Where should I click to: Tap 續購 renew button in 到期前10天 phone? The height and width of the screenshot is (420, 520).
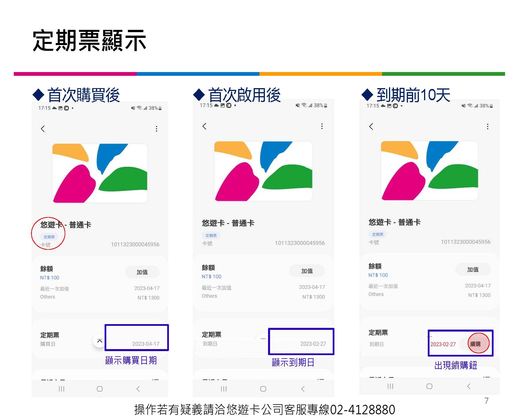pyautogui.click(x=475, y=344)
